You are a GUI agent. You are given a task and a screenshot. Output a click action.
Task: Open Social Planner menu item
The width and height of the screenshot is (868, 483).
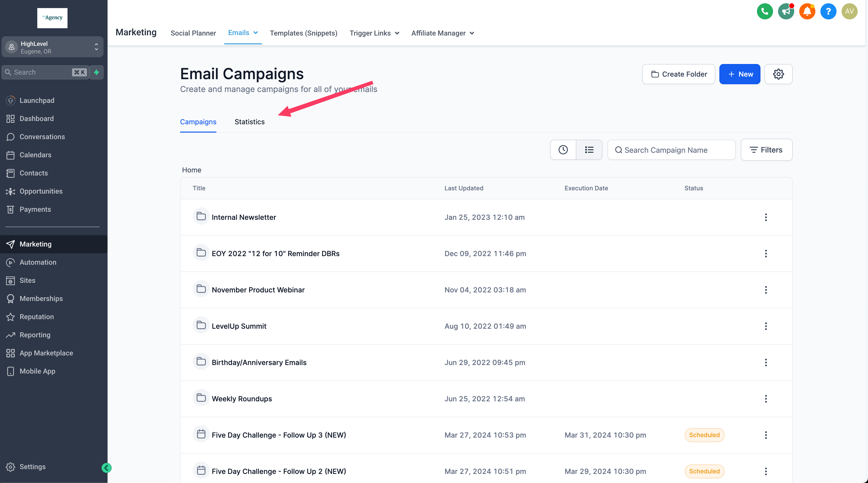point(193,33)
